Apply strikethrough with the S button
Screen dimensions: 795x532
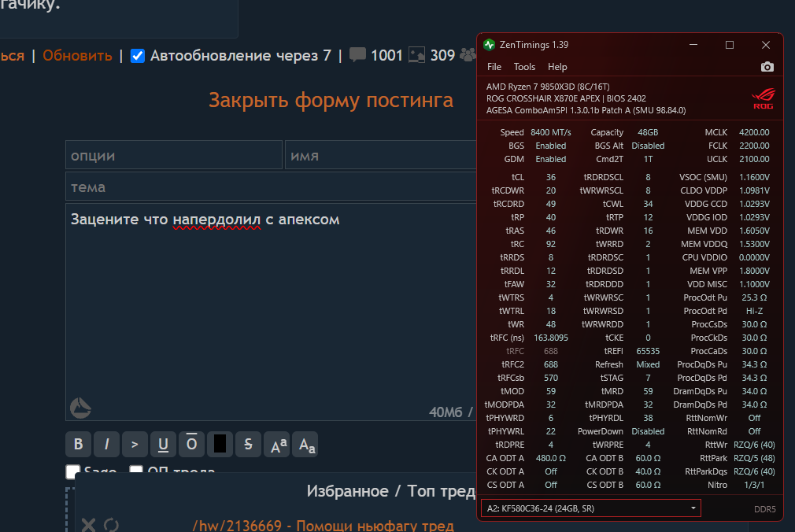coord(249,445)
